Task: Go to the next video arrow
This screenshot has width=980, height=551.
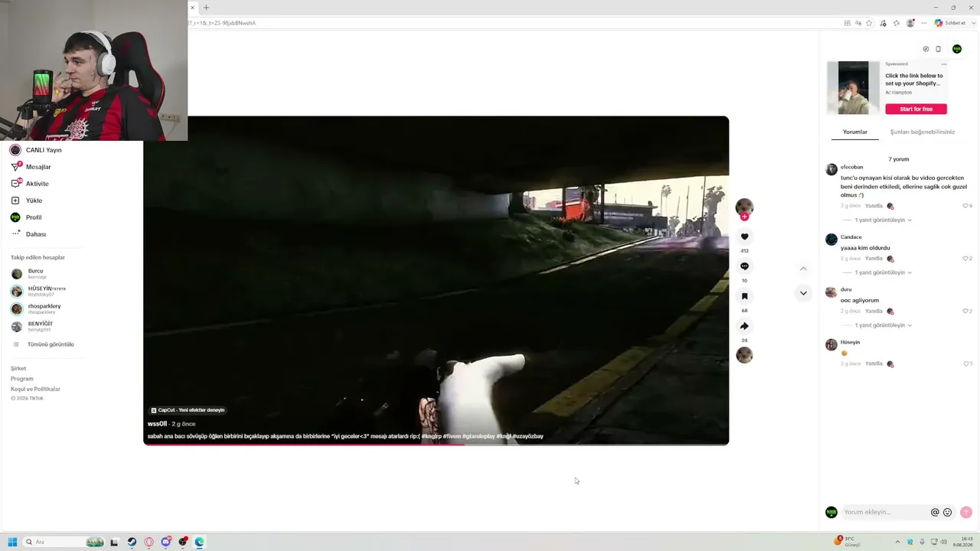Action: coord(803,293)
